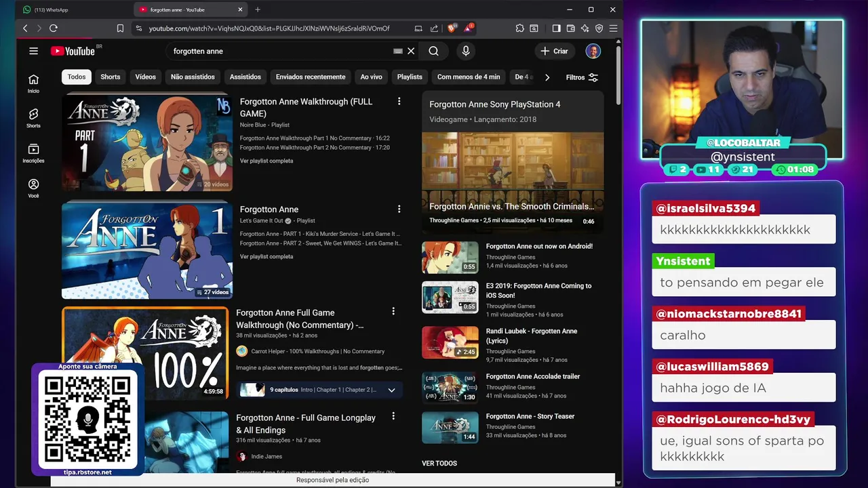Open Você in the left sidebar

33,188
